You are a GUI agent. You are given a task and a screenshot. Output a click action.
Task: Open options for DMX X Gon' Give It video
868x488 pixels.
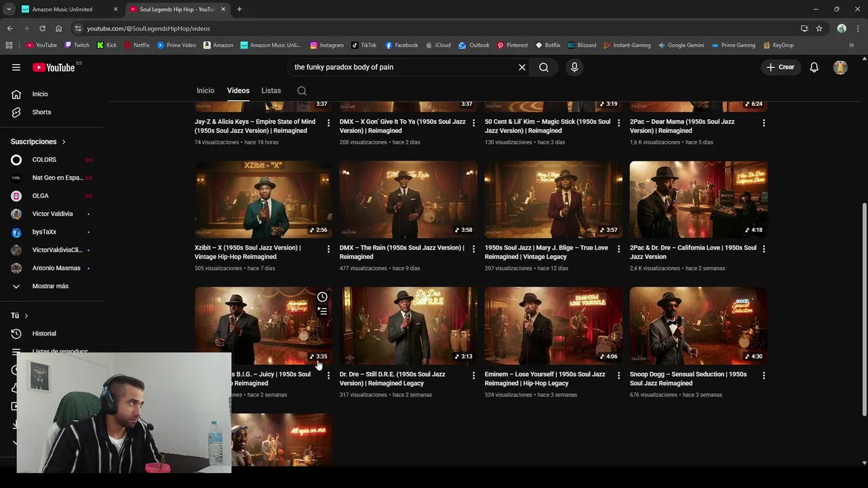473,123
